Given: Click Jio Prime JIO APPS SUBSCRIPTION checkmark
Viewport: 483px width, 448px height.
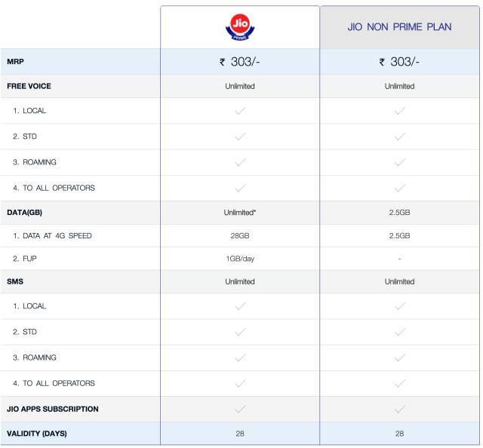Looking at the screenshot, I should click(240, 409).
